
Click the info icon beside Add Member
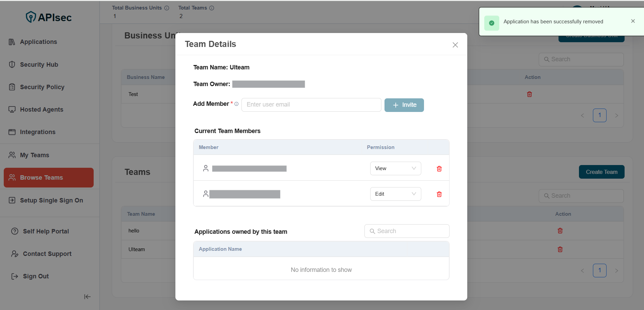pos(236,104)
